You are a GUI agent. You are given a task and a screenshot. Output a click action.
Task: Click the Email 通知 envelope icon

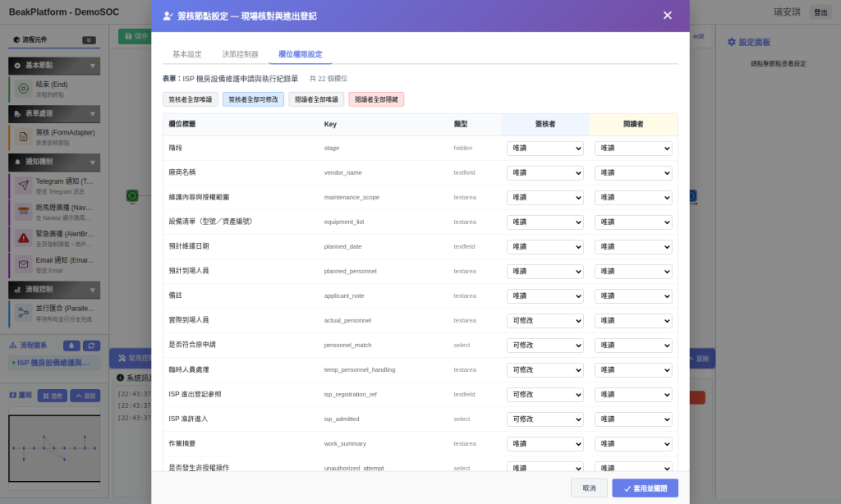tap(24, 264)
